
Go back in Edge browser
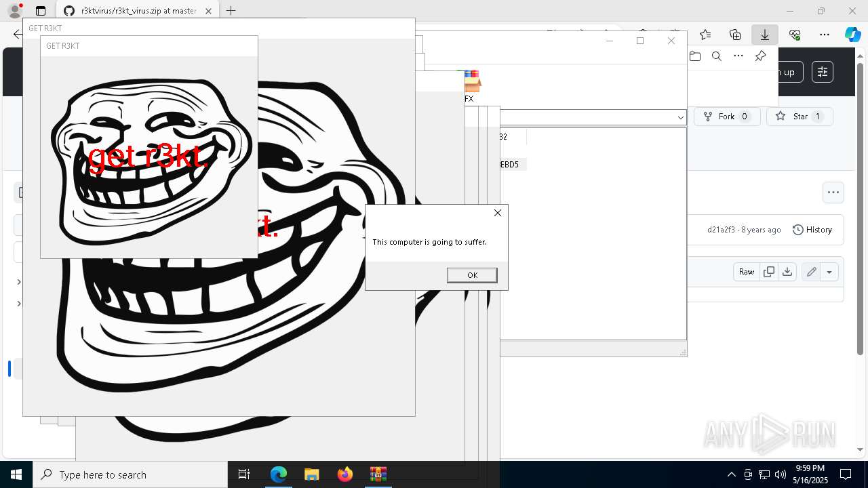coord(17,34)
